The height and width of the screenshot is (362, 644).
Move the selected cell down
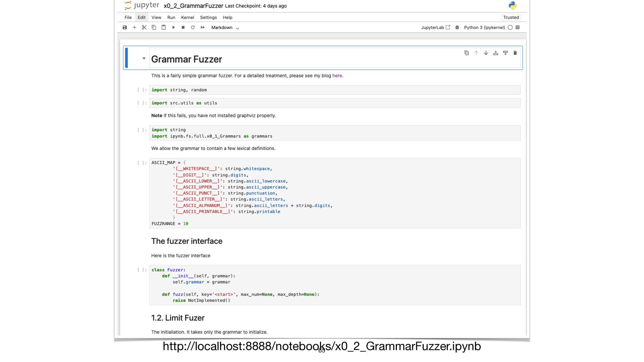pos(486,53)
